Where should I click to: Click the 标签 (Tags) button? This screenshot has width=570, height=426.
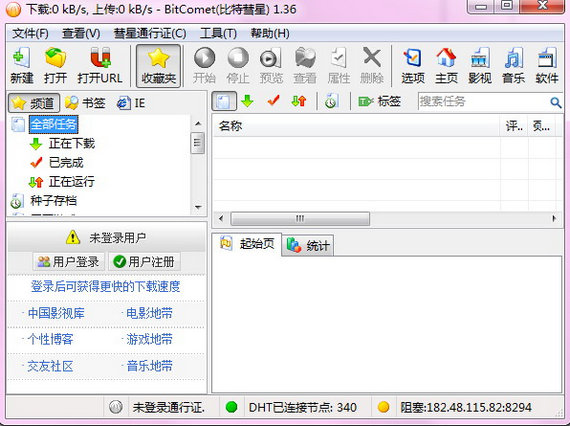380,101
